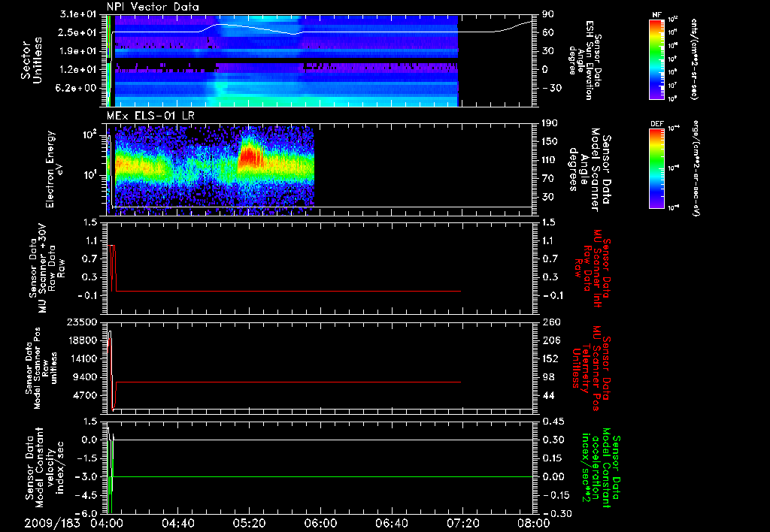The image size is (770, 532).
Task: Click the 150 scanner angle tick
Action: pos(550,141)
